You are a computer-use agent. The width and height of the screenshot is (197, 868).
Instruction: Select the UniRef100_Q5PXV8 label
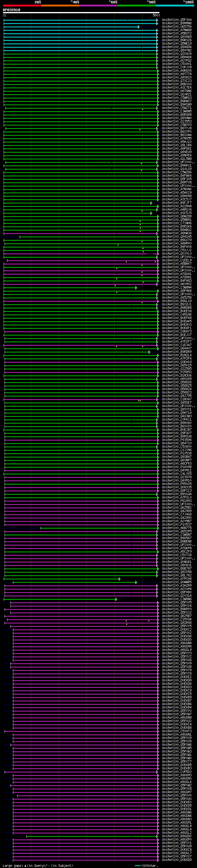[177, 789]
